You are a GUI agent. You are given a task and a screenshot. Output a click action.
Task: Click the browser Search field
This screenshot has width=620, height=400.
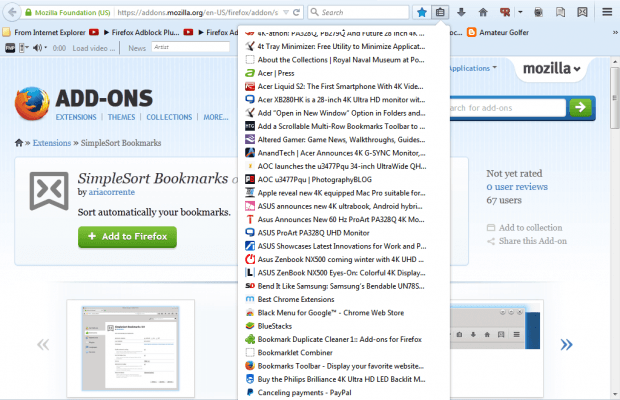(x=358, y=12)
